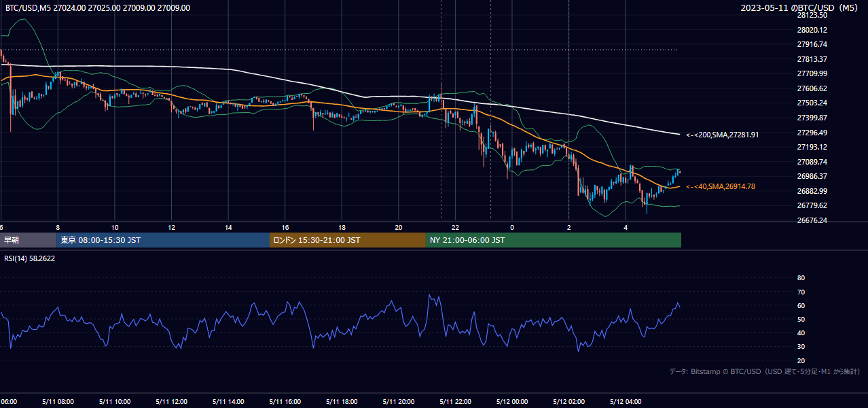
Task: Click price axis value 26676.24
Action: 812,220
